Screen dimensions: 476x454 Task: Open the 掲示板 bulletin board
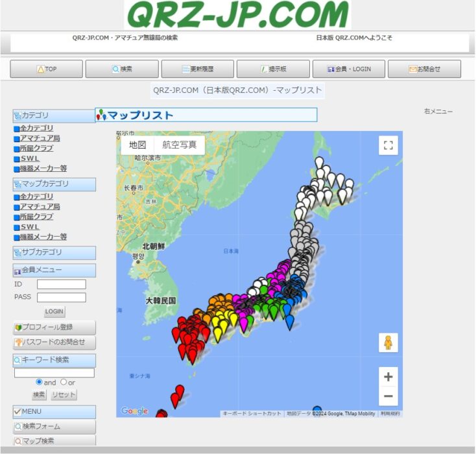point(273,69)
